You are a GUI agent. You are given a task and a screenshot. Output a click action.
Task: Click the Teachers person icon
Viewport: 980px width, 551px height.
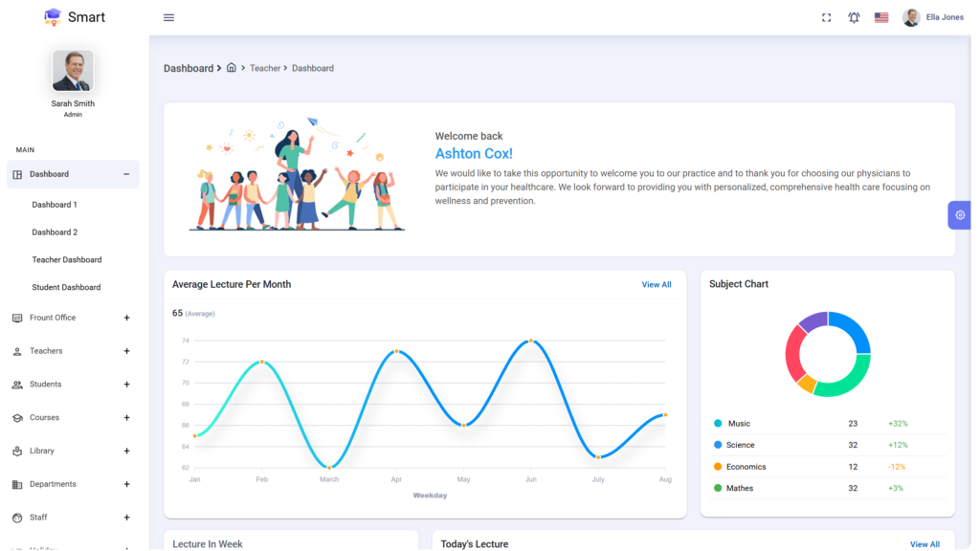coord(17,352)
